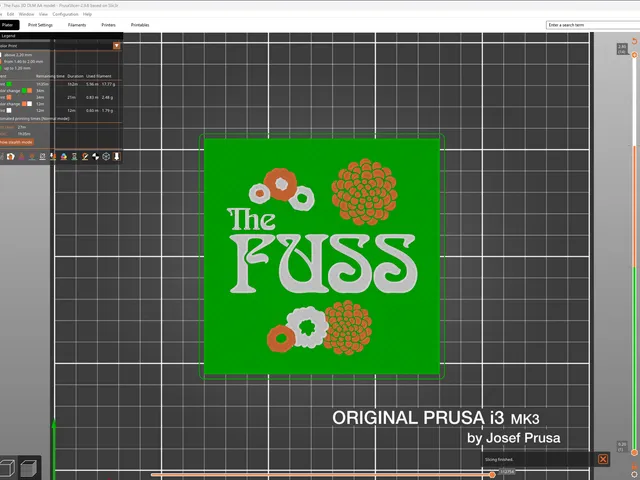Toggle Shells wireframe cube icon in legend
Image resolution: width=640 pixels, height=480 pixels.
click(106, 156)
